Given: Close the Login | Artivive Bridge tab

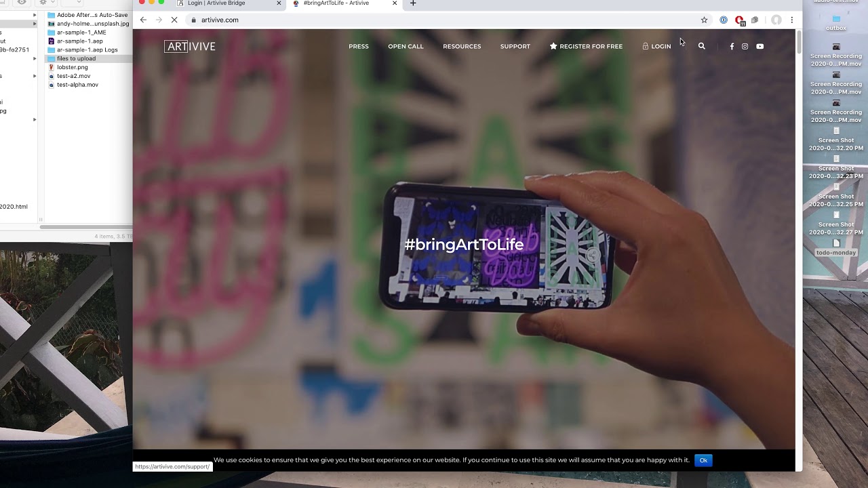Looking at the screenshot, I should [x=279, y=3].
